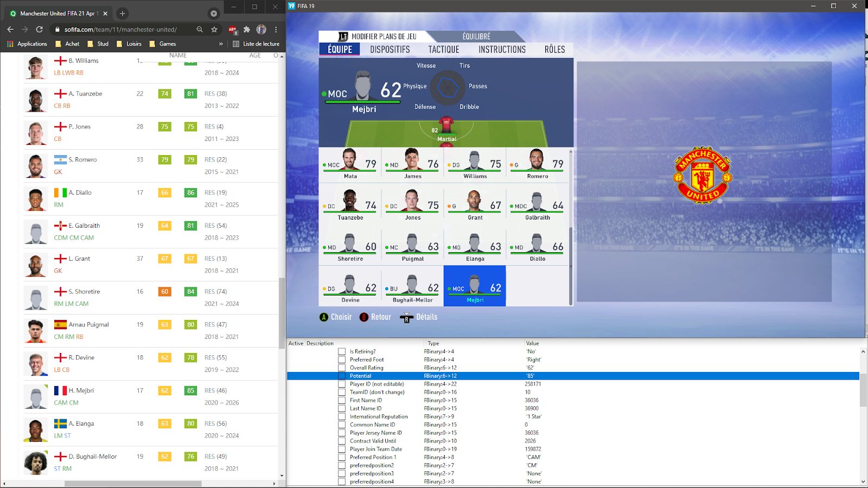This screenshot has width=868, height=488.
Task: Click the Manchester United crest
Action: click(703, 175)
